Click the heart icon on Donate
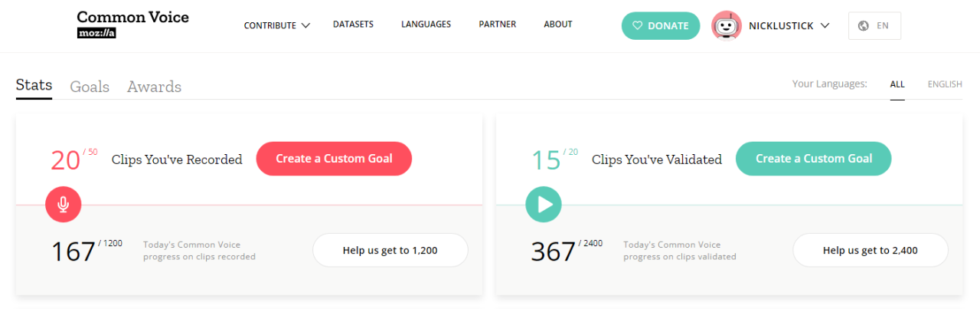Image resolution: width=980 pixels, height=309 pixels. tap(637, 25)
